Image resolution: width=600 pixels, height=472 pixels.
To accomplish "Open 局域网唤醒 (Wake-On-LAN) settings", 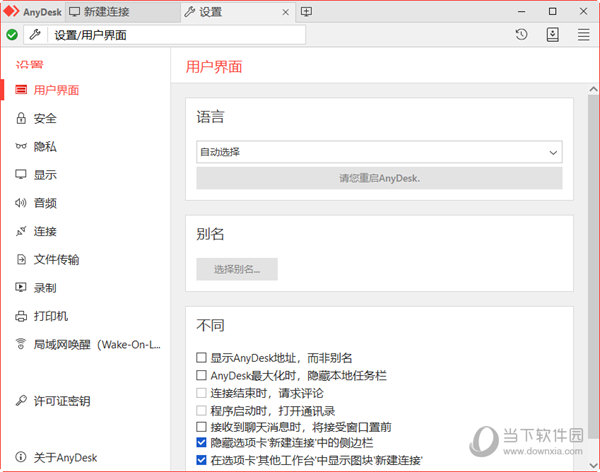I will (x=97, y=345).
